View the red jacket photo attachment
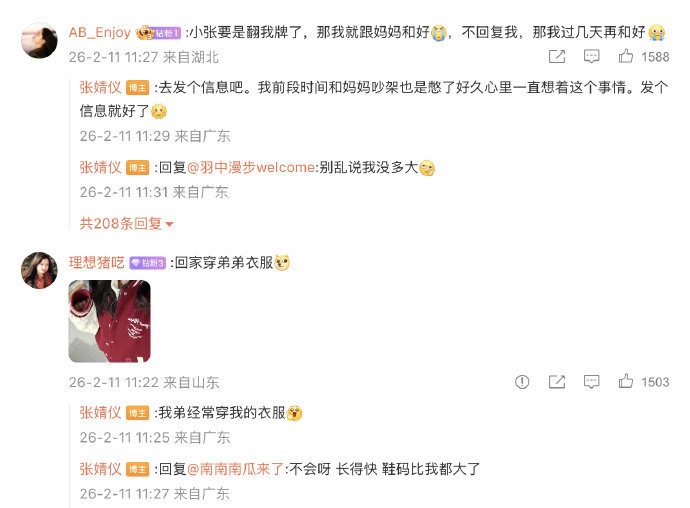 (x=110, y=321)
